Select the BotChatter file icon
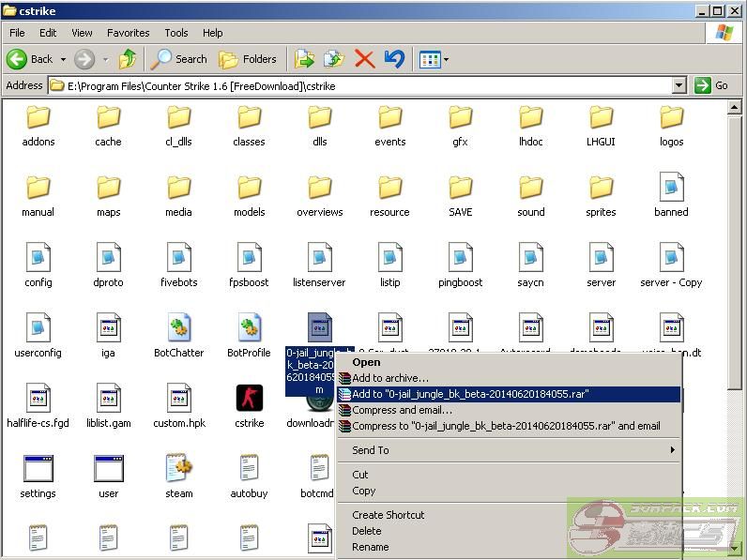The width and height of the screenshot is (747, 560). point(178,328)
